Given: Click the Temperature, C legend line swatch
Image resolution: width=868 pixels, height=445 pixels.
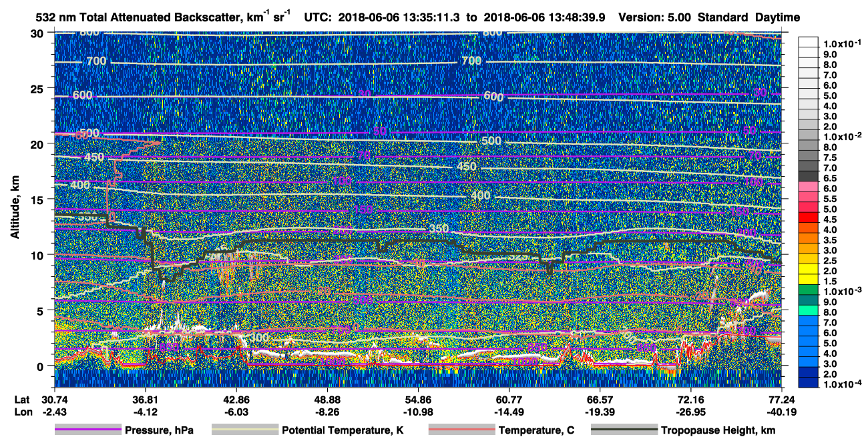Looking at the screenshot, I should [x=461, y=430].
